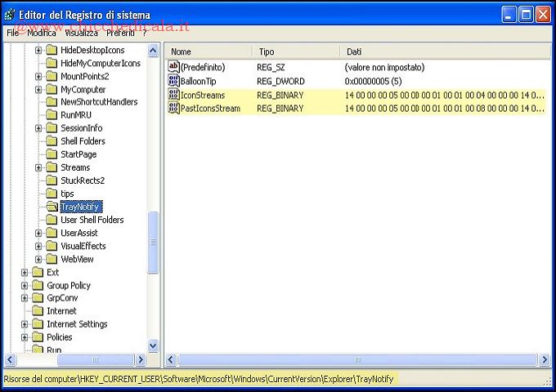Expand the UserAssist tree node
Screen dimensions: 556x392
(x=38, y=233)
